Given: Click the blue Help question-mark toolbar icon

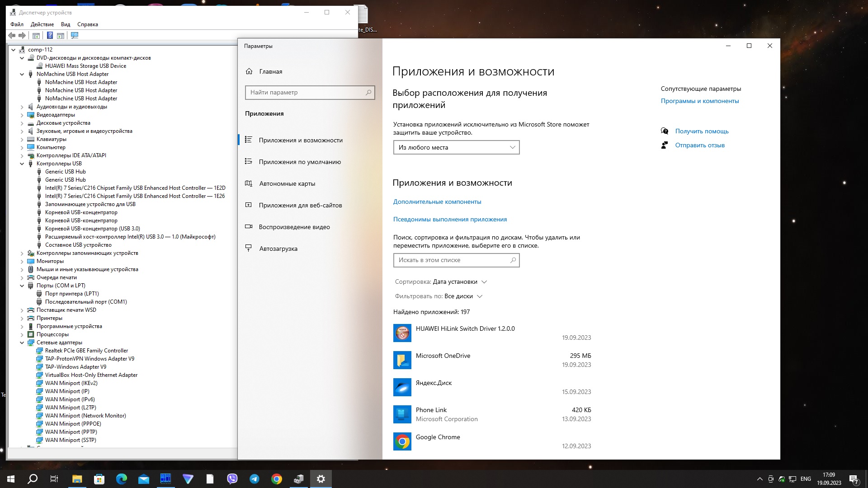Looking at the screenshot, I should (50, 36).
